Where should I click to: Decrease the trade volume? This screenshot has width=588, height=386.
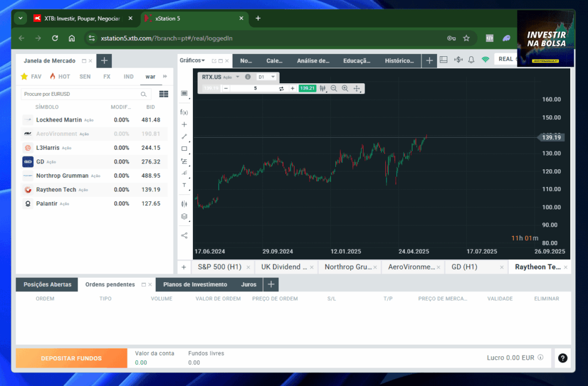226,88
